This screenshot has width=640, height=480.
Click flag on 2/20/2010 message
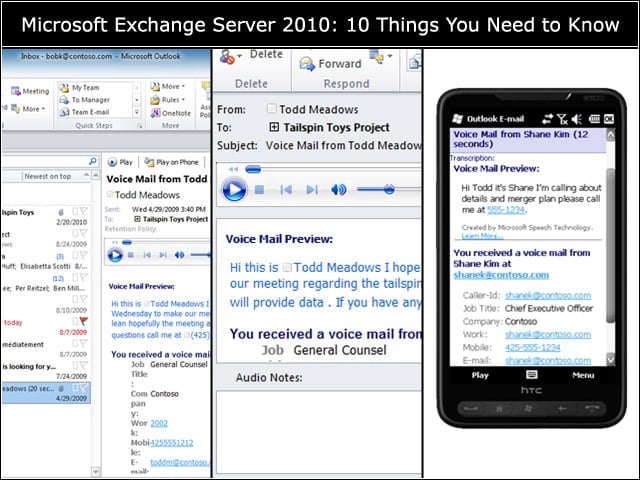click(84, 211)
